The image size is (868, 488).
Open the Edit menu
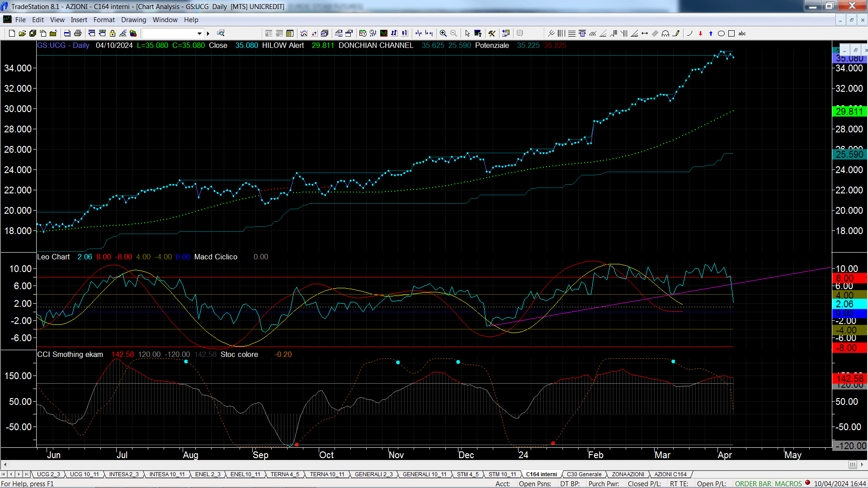[38, 19]
